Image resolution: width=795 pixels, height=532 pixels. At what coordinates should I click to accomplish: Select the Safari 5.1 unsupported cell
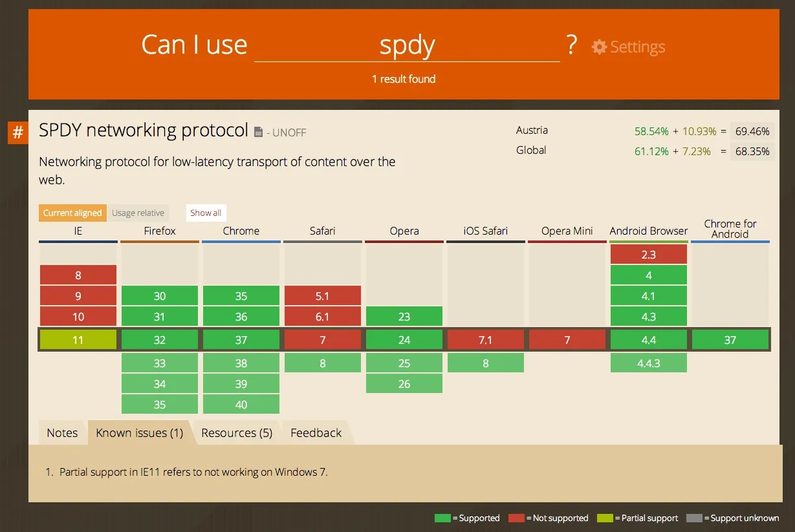click(x=323, y=295)
